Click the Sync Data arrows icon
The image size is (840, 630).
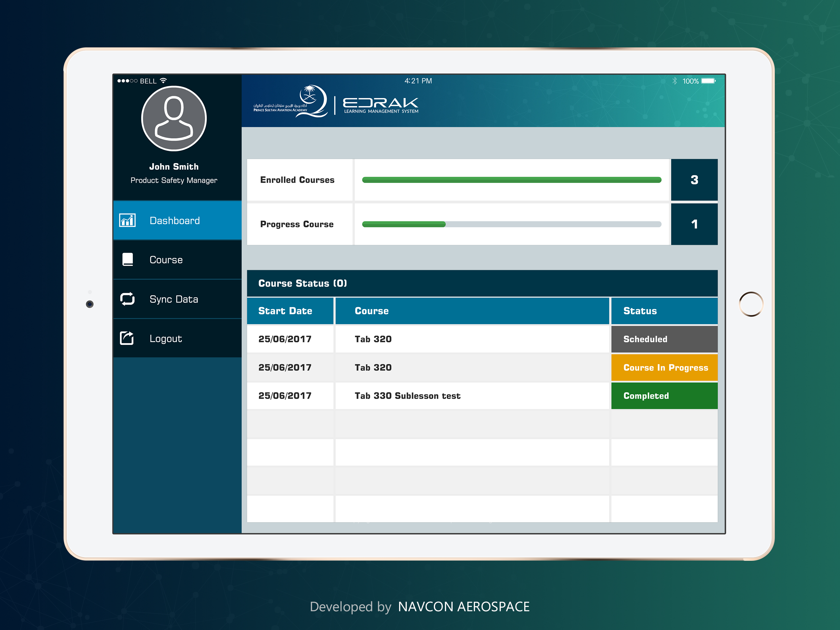128,299
